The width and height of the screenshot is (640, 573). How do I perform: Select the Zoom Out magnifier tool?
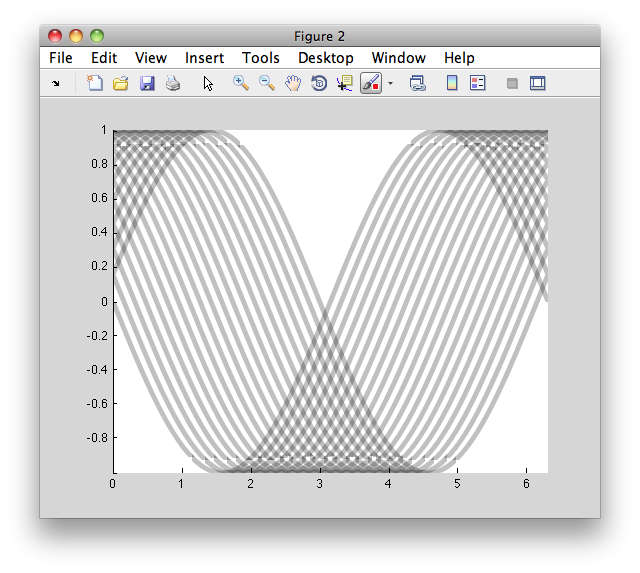click(x=267, y=83)
